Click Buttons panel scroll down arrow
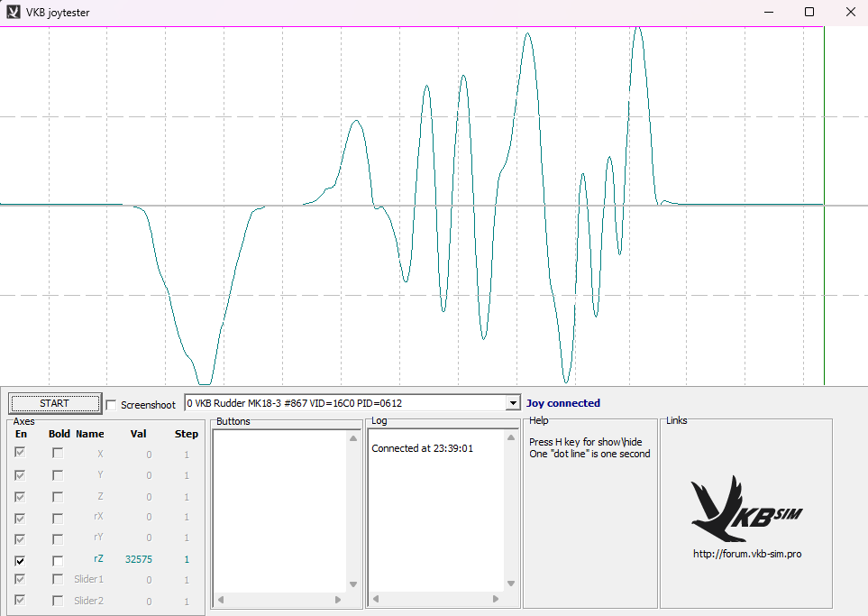The height and width of the screenshot is (616, 868). [353, 584]
